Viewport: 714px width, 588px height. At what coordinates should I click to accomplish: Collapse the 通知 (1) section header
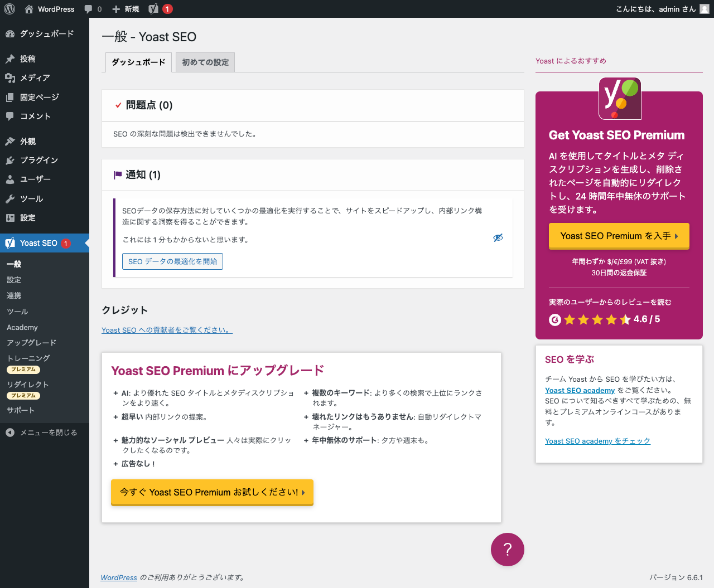tap(313, 175)
